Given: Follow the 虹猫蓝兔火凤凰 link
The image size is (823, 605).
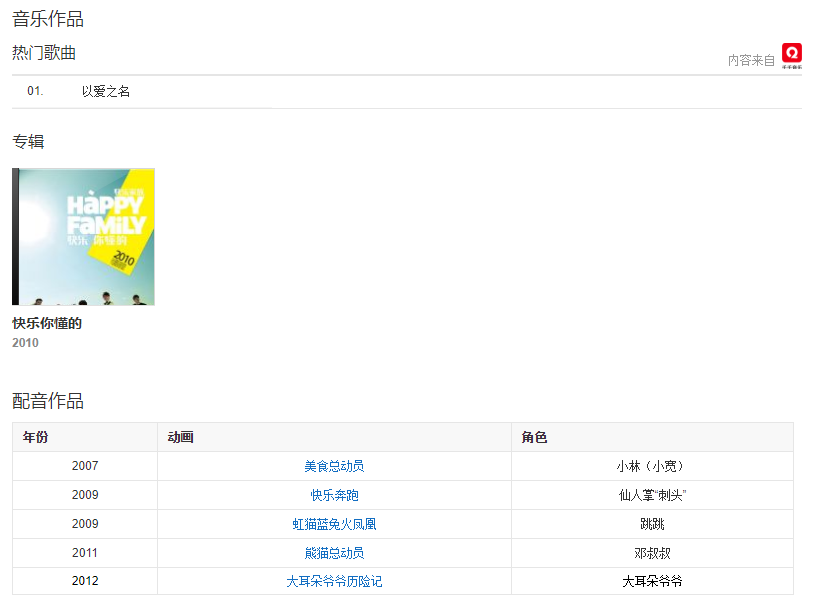Looking at the screenshot, I should (x=334, y=524).
